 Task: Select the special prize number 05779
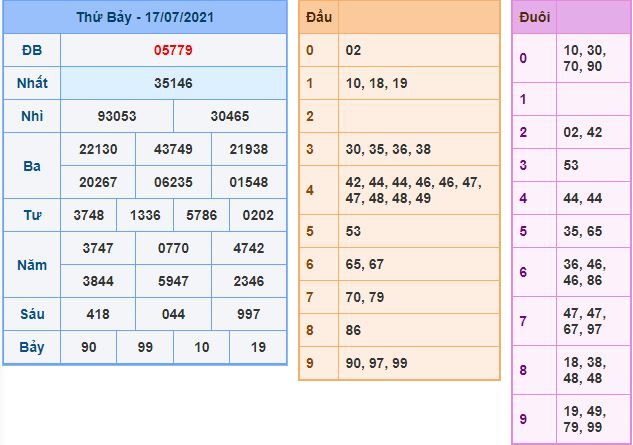[173, 50]
